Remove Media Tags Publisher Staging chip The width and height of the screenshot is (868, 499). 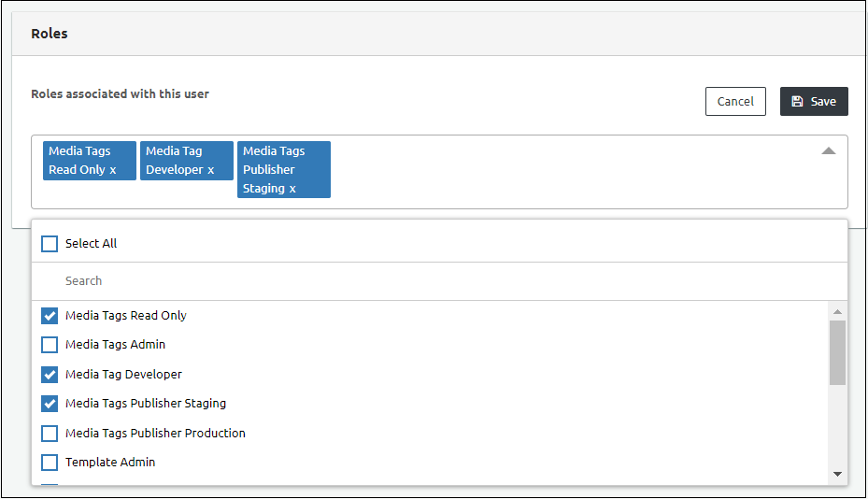pyautogui.click(x=292, y=189)
